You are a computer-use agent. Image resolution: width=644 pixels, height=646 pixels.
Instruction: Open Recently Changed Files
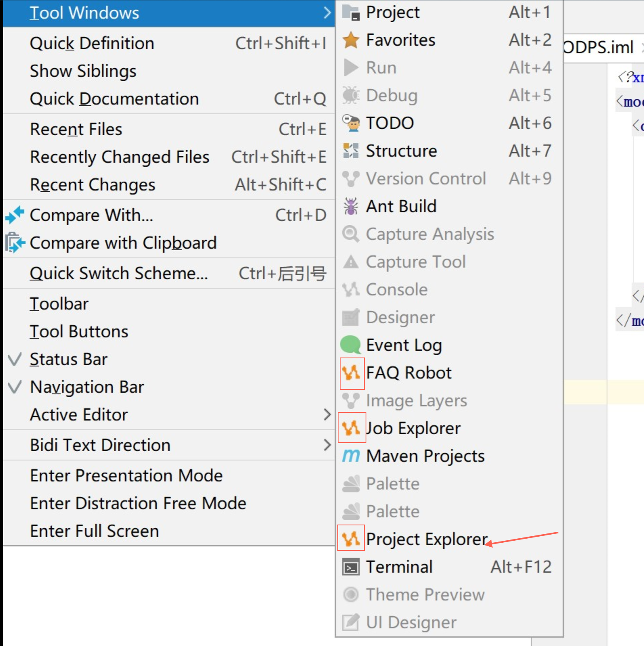169,157
